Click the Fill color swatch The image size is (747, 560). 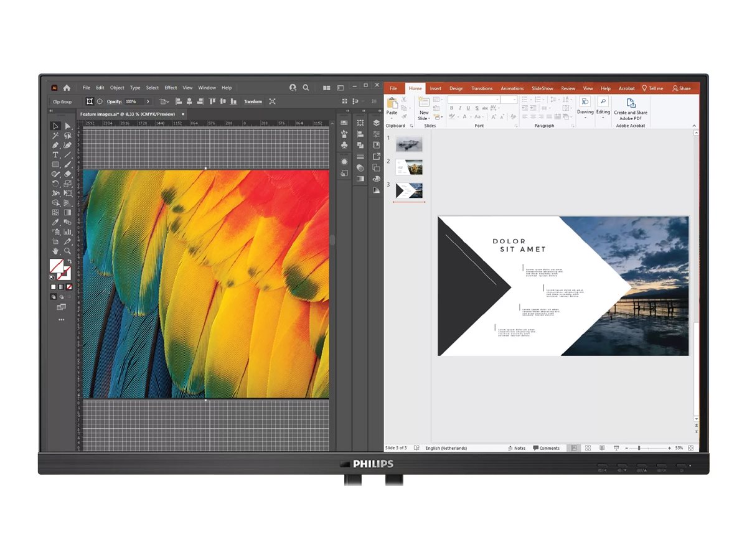point(57,265)
